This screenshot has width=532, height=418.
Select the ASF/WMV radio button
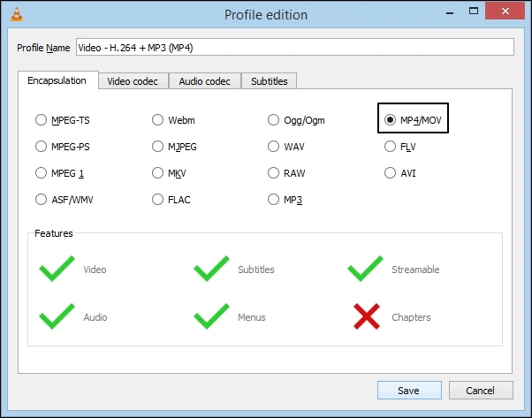41,199
